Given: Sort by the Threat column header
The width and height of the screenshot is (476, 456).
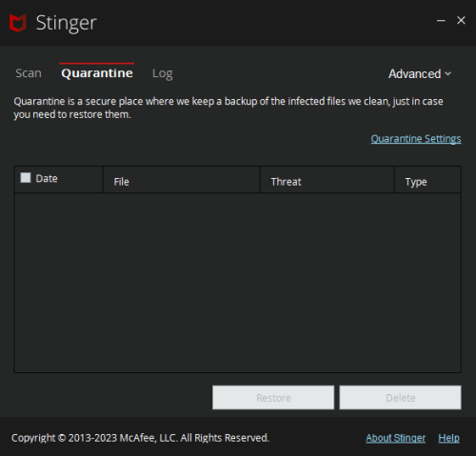Looking at the screenshot, I should [327, 180].
